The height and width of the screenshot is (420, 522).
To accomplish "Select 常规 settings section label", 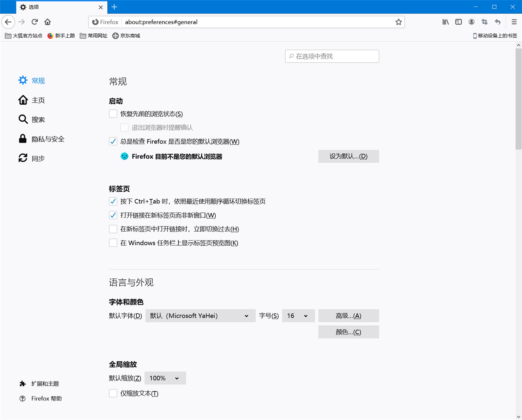I will (x=38, y=80).
